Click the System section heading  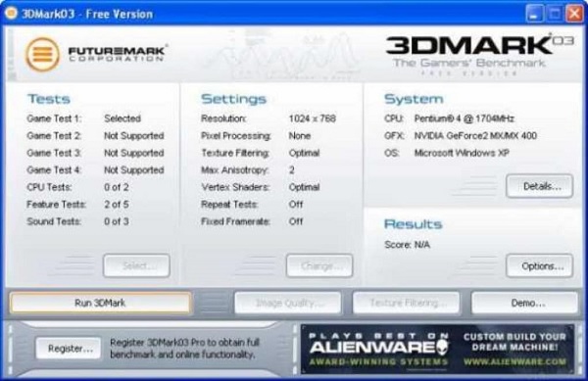pyautogui.click(x=414, y=99)
